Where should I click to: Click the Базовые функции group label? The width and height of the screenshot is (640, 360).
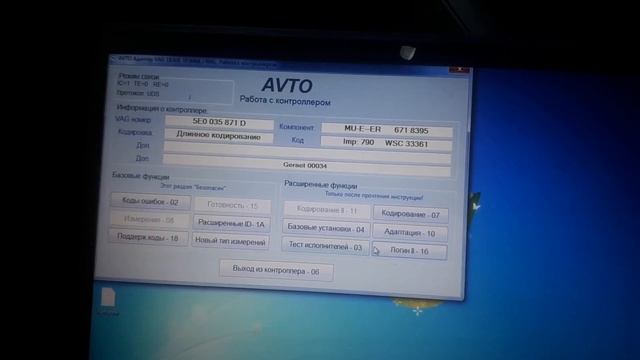click(140, 176)
